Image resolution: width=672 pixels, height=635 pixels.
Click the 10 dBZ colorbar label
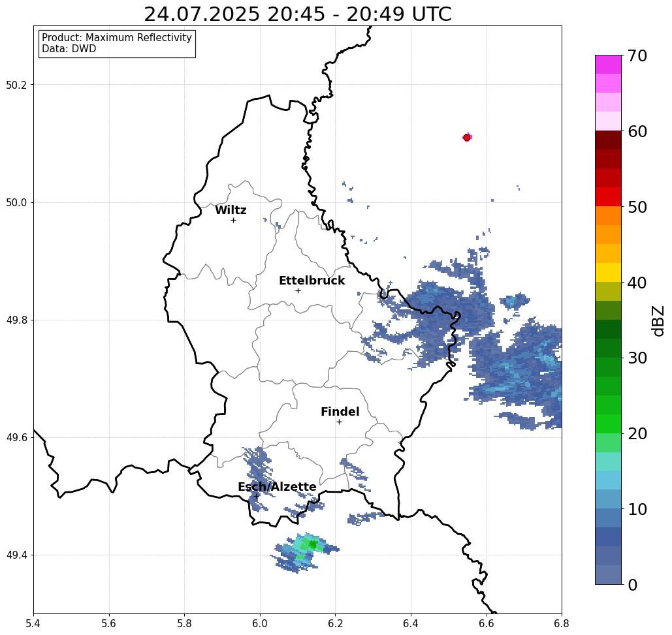pos(637,509)
